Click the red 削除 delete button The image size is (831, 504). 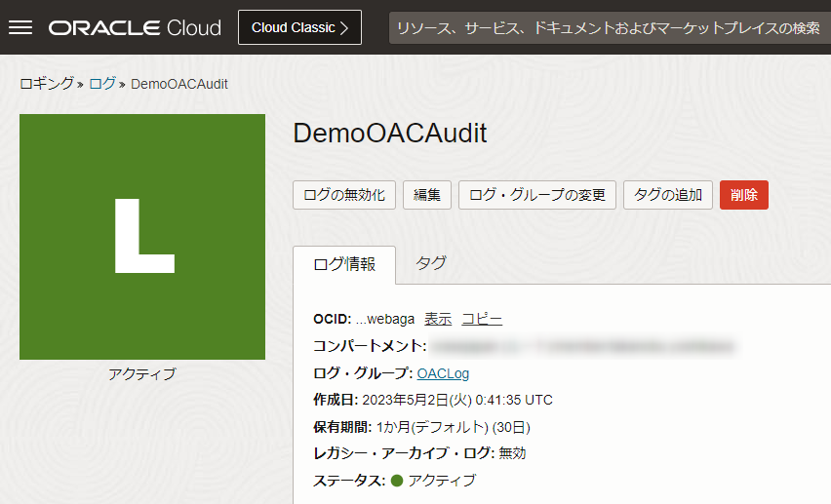point(743,195)
